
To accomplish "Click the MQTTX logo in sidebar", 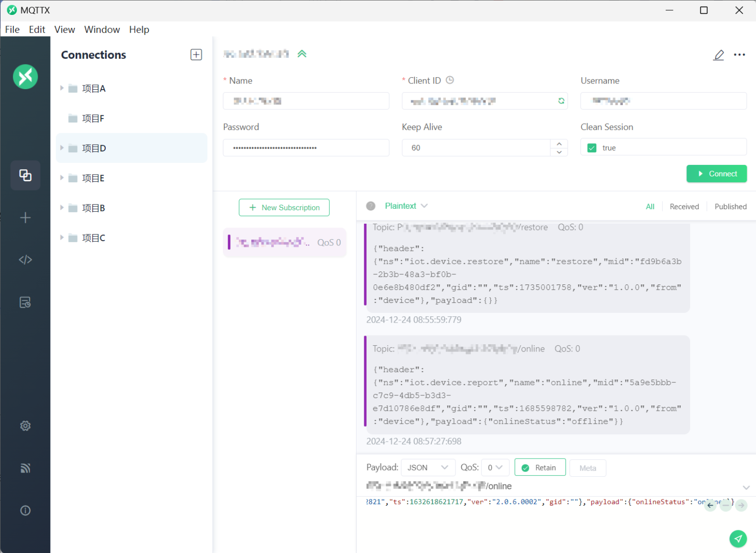I will [x=26, y=77].
